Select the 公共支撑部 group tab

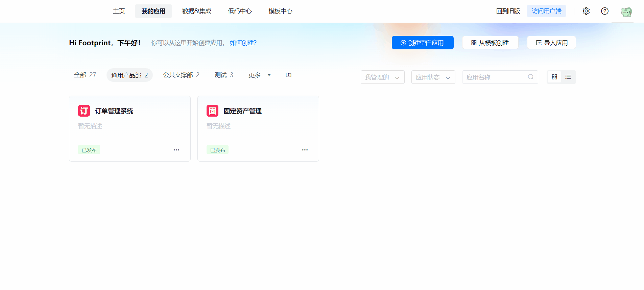(x=181, y=75)
